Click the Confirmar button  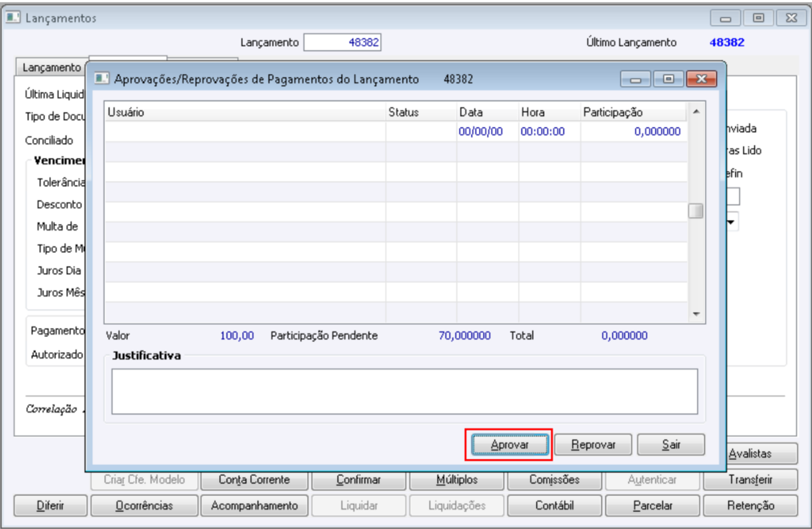tap(358, 480)
